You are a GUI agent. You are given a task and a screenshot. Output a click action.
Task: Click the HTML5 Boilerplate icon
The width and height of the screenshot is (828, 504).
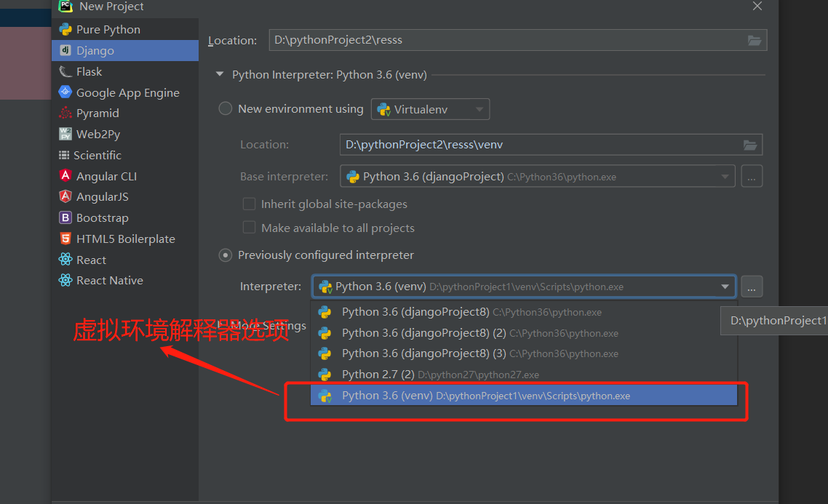click(65, 239)
